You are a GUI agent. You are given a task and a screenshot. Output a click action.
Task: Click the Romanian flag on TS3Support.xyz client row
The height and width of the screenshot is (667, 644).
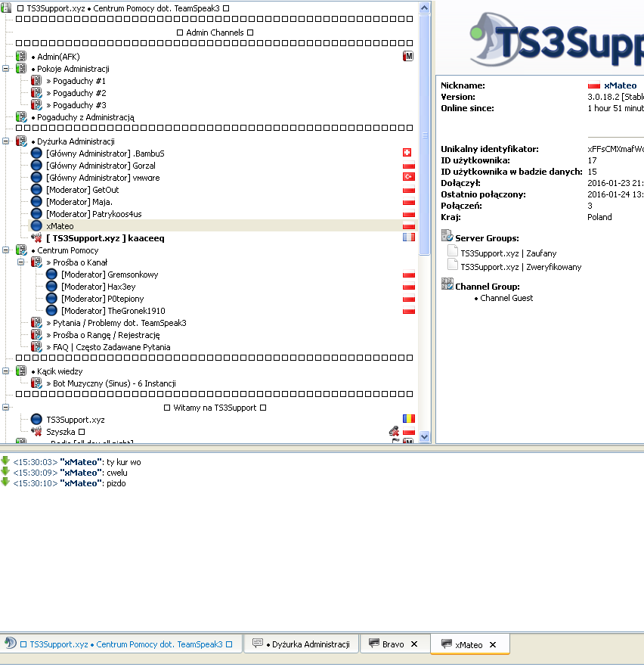click(x=408, y=419)
